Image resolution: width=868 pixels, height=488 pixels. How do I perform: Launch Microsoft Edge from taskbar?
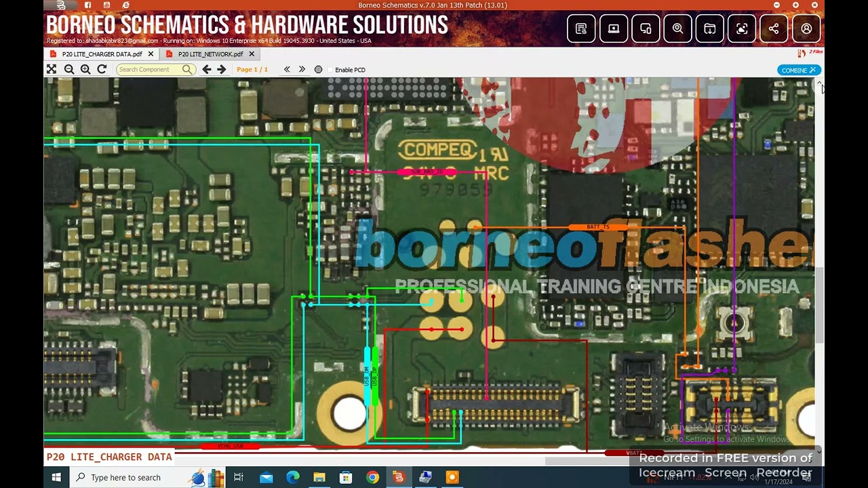(292, 477)
